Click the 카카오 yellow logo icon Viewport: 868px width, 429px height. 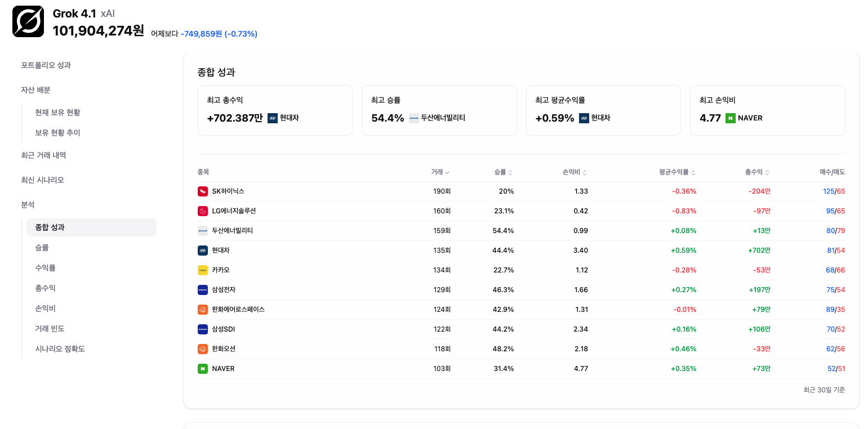203,270
